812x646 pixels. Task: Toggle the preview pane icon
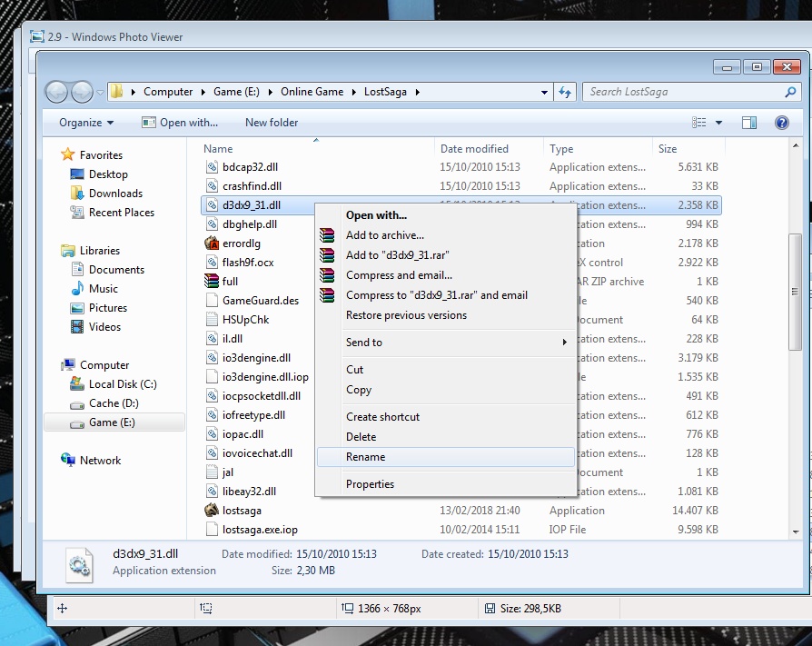click(x=748, y=123)
